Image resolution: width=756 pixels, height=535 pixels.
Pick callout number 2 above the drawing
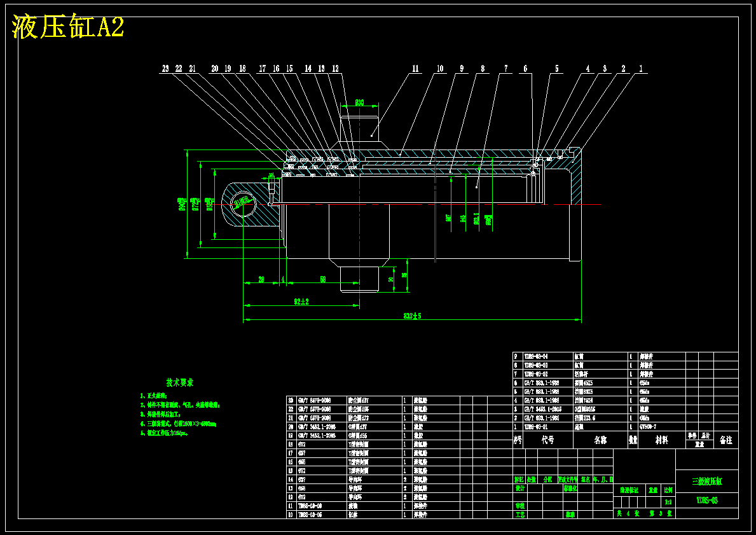(x=623, y=69)
